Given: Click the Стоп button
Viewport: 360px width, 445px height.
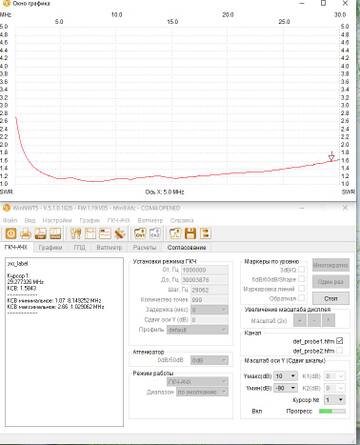Looking at the screenshot, I should click(331, 298).
